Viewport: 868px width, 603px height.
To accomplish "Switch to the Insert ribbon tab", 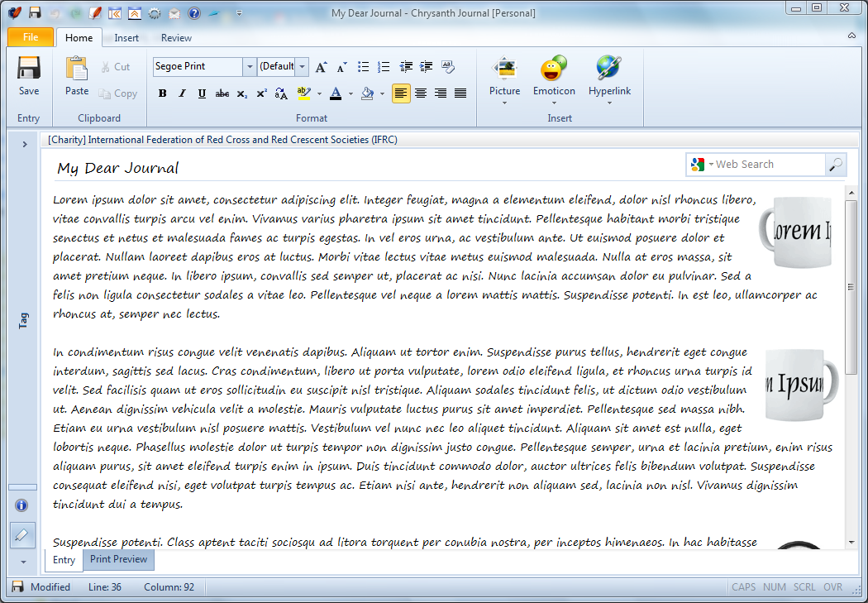I will (x=126, y=38).
